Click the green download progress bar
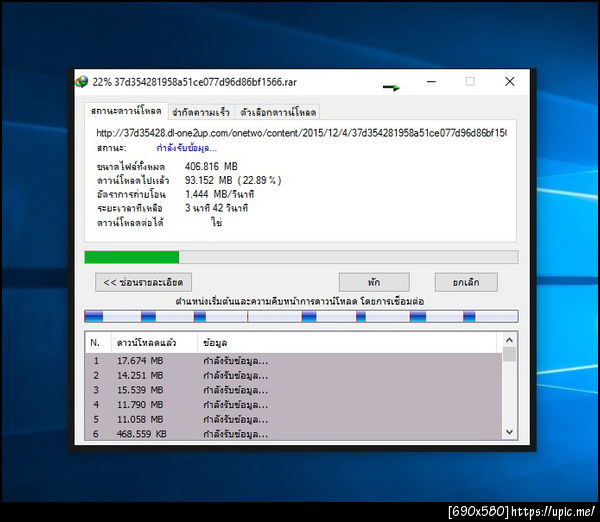 click(x=301, y=257)
